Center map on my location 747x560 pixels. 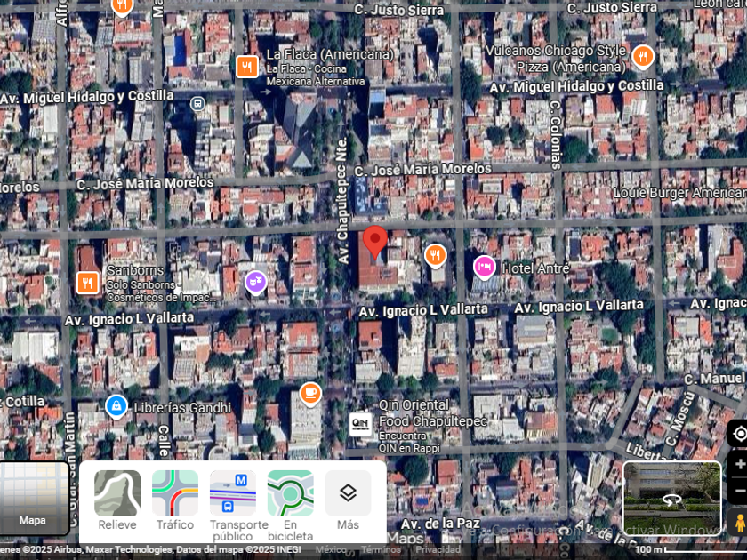coord(739,434)
